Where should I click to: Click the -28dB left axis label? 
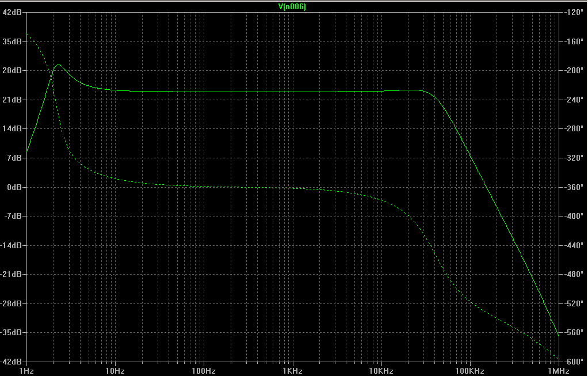[12, 303]
